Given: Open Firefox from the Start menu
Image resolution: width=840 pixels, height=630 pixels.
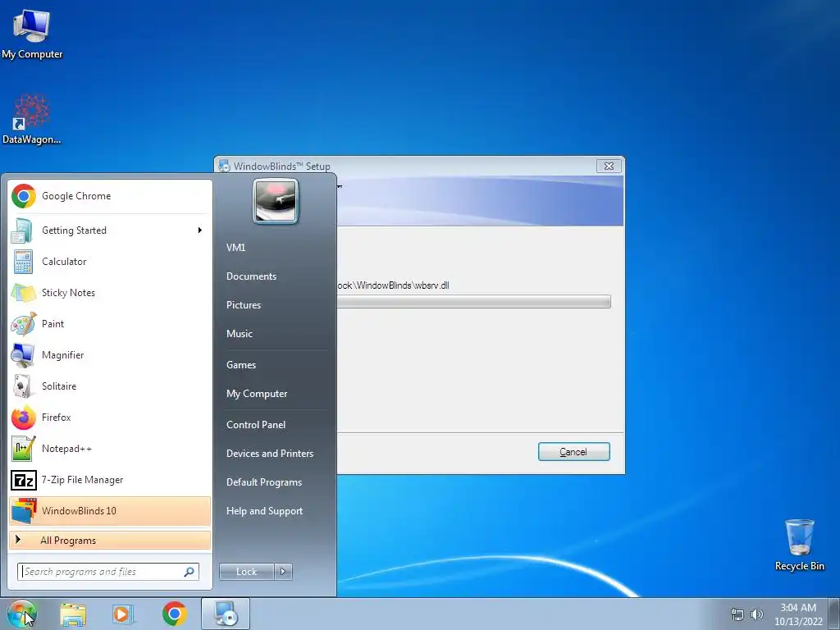Looking at the screenshot, I should pyautogui.click(x=110, y=418).
